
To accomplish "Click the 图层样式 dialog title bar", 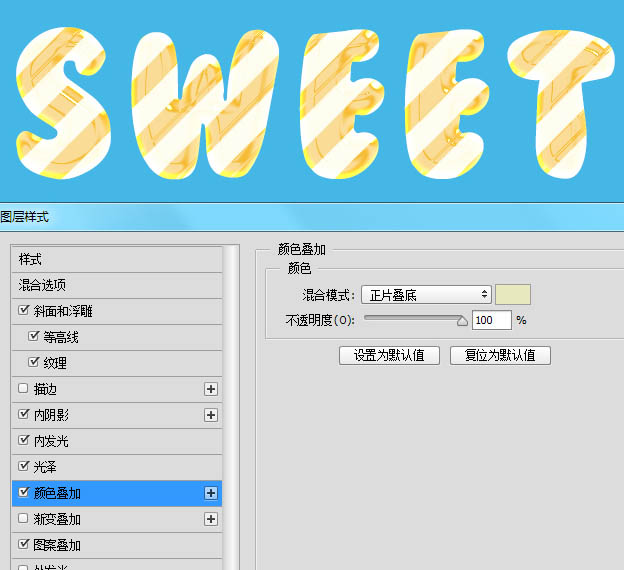I will click(312, 217).
